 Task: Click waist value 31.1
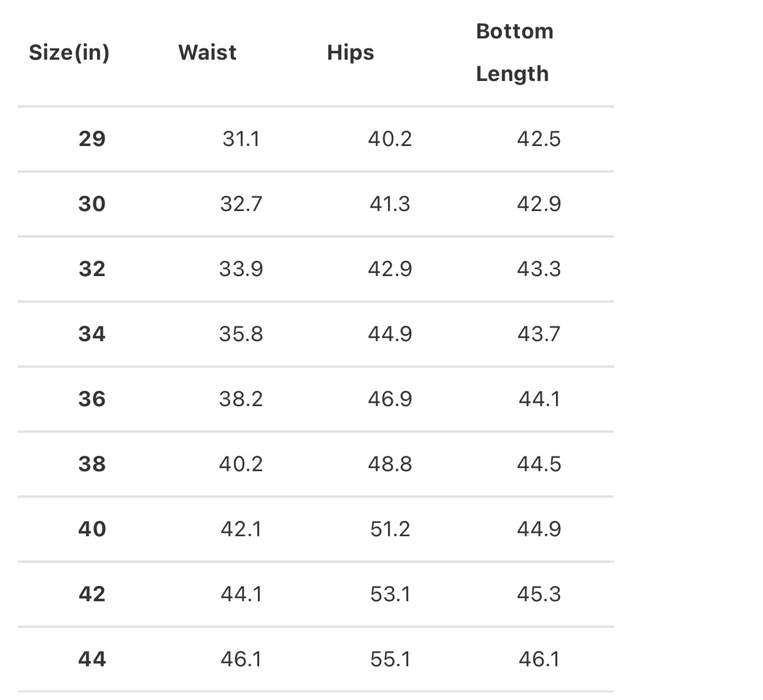(x=241, y=139)
